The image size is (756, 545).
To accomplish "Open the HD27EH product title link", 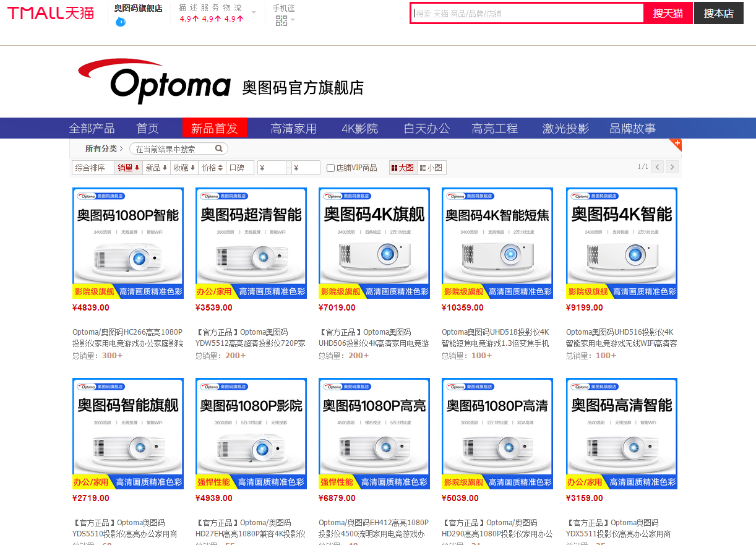I will [x=251, y=528].
